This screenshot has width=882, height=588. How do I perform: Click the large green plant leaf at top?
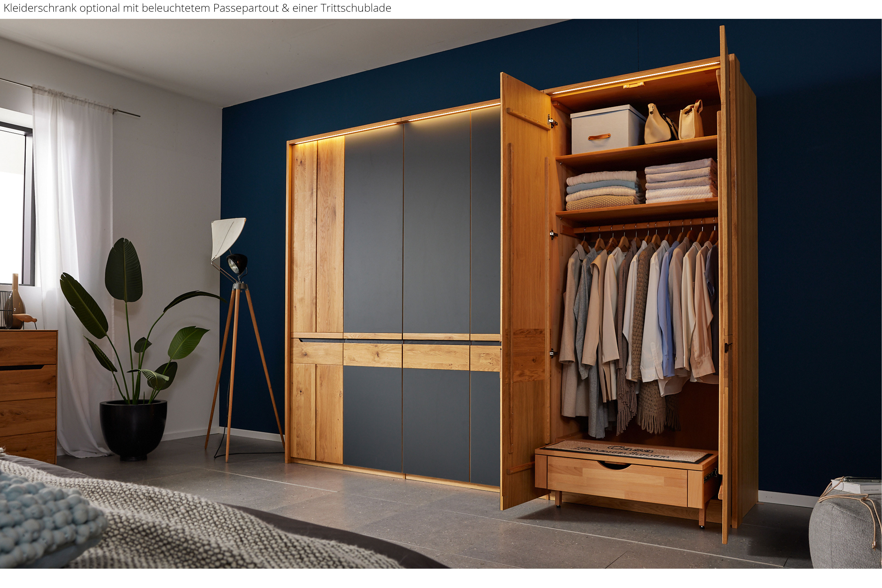click(x=124, y=269)
